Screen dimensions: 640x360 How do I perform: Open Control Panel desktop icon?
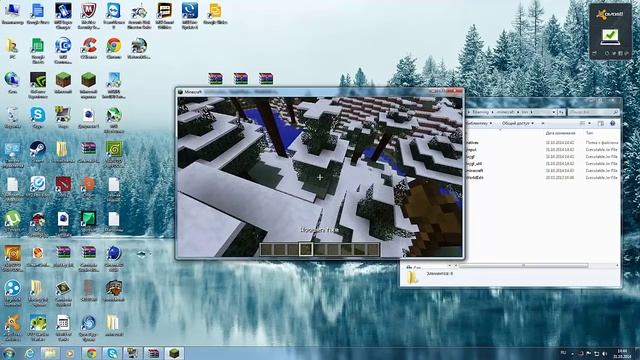click(12, 154)
